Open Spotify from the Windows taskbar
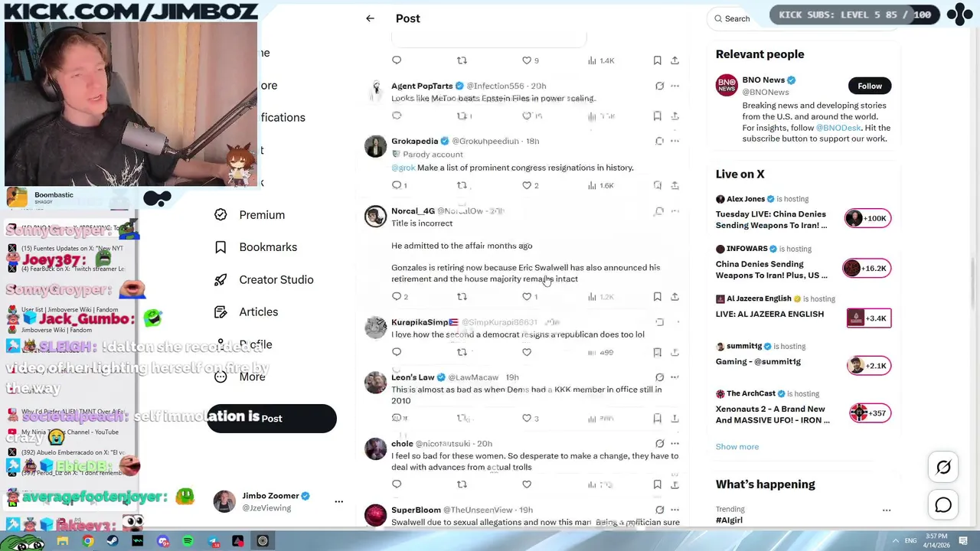Image resolution: width=980 pixels, height=551 pixels. [188, 541]
